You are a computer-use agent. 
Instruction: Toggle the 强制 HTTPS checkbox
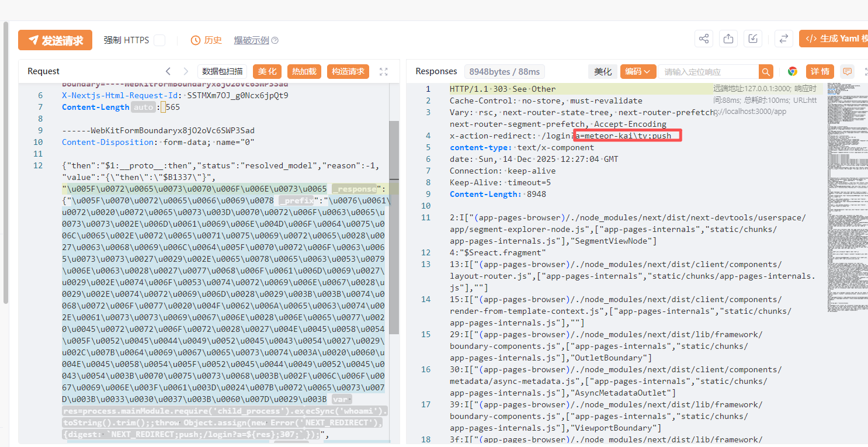coord(159,40)
